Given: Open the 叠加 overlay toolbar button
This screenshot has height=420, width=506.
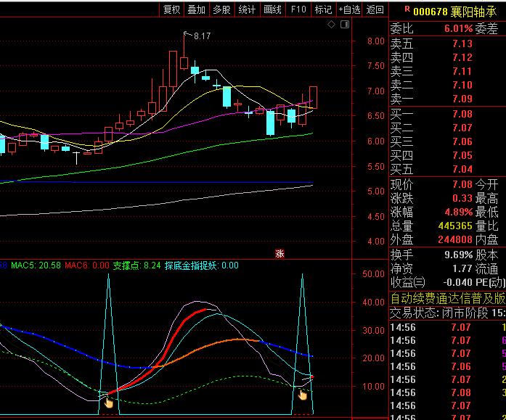Looking at the screenshot, I should pos(196,9).
